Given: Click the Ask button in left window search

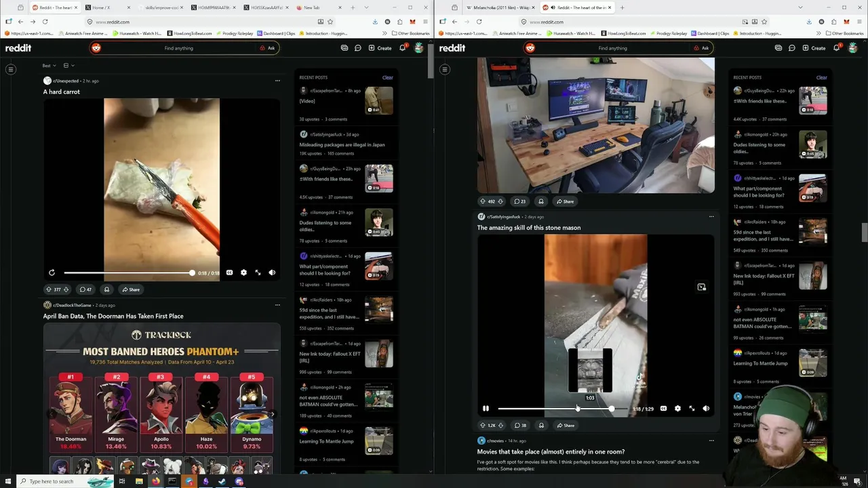Looking at the screenshot, I should tap(267, 48).
